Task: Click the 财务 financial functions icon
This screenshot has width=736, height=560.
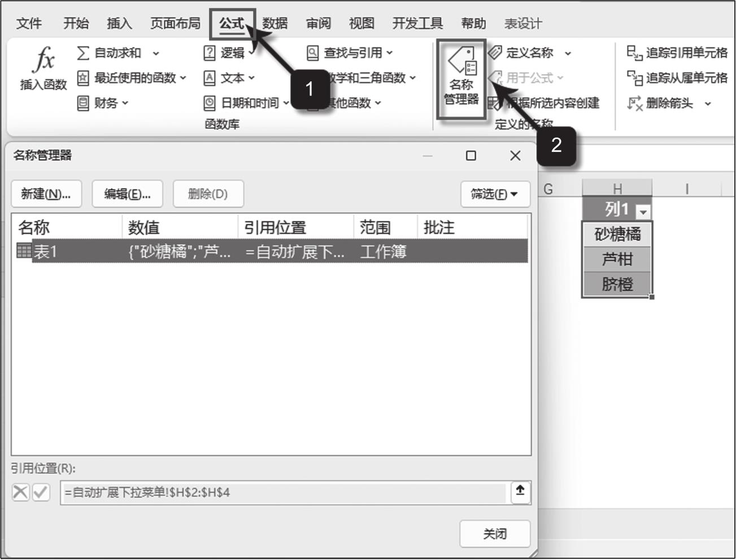Action: (83, 103)
